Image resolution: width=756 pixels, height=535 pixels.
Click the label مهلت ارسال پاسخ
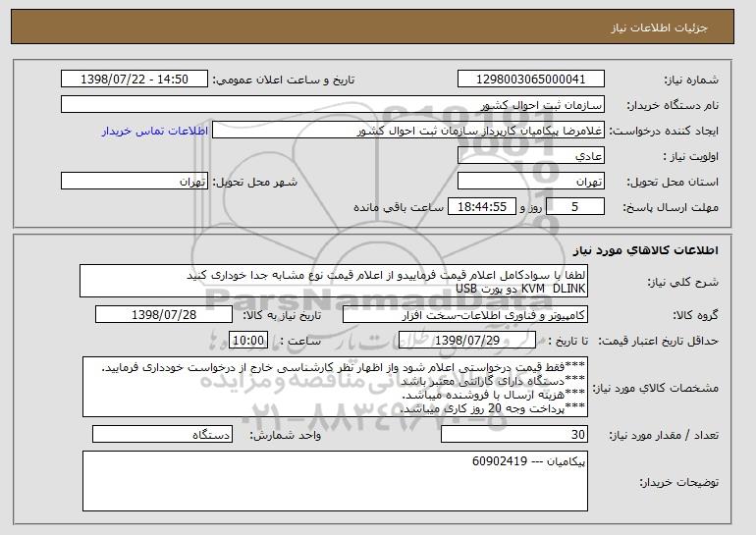pos(671,208)
